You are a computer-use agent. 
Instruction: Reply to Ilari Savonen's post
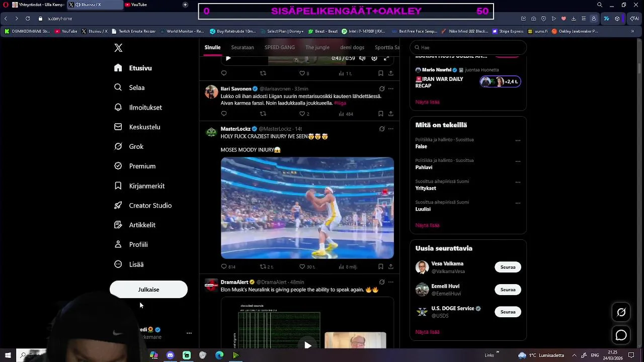(x=224, y=114)
